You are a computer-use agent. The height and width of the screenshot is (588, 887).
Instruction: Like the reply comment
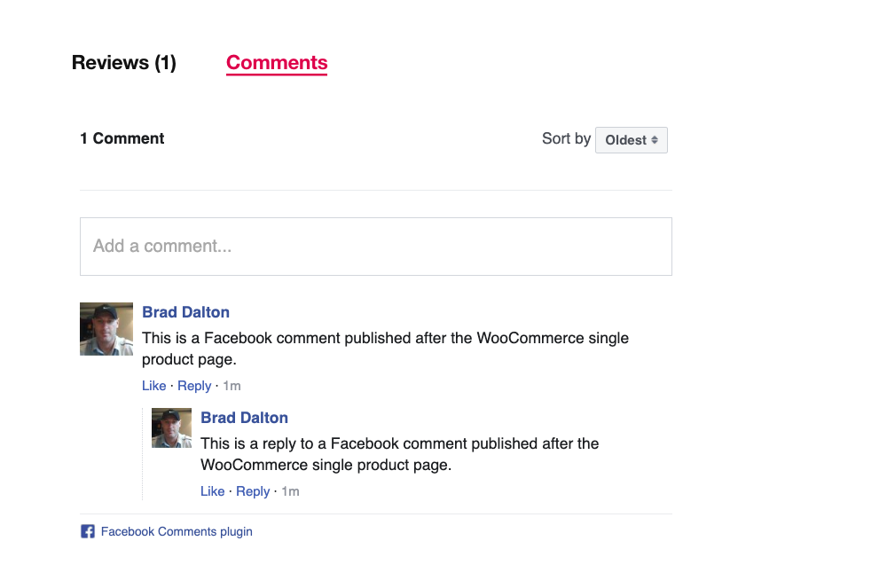pos(212,490)
